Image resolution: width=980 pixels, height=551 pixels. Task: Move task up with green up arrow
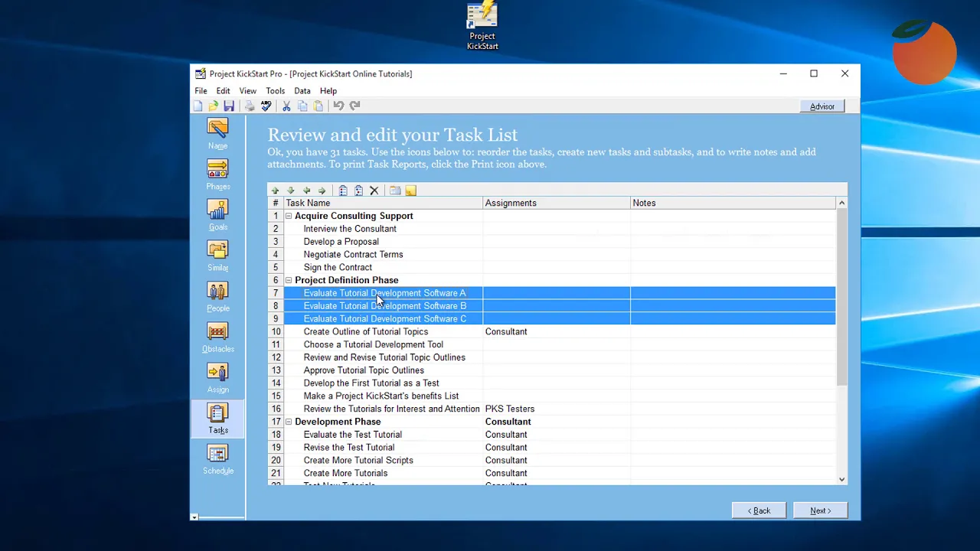point(276,191)
